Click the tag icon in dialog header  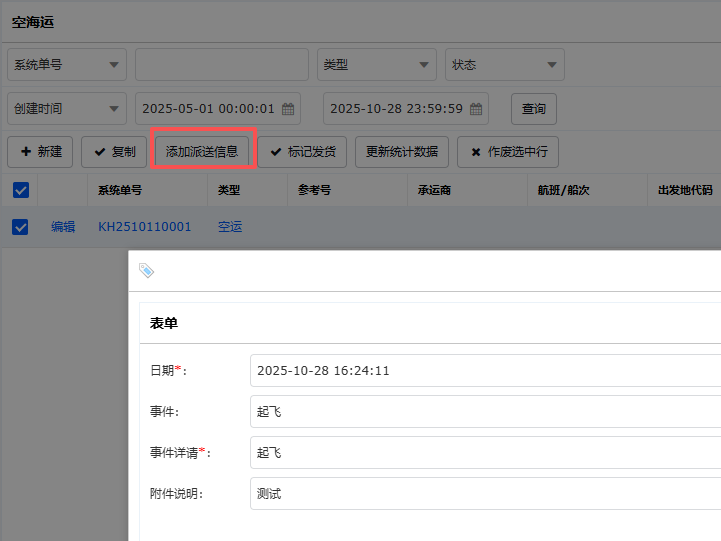tap(146, 271)
